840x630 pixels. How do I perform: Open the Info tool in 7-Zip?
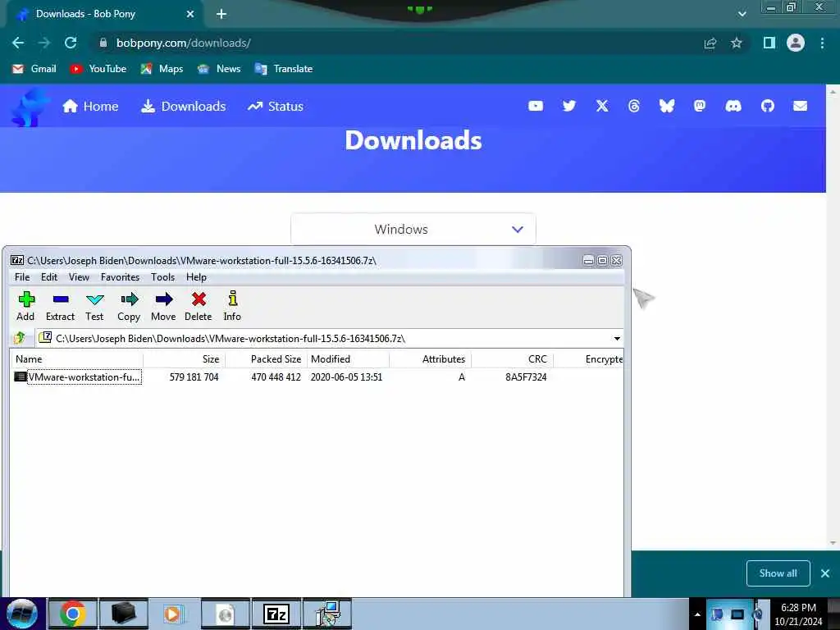click(232, 306)
